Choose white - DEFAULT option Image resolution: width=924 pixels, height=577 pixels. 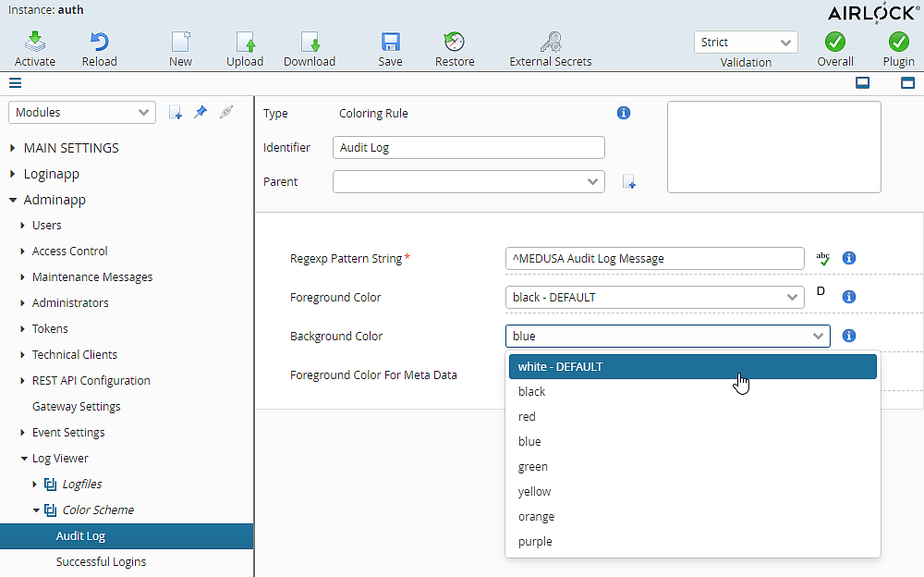692,366
